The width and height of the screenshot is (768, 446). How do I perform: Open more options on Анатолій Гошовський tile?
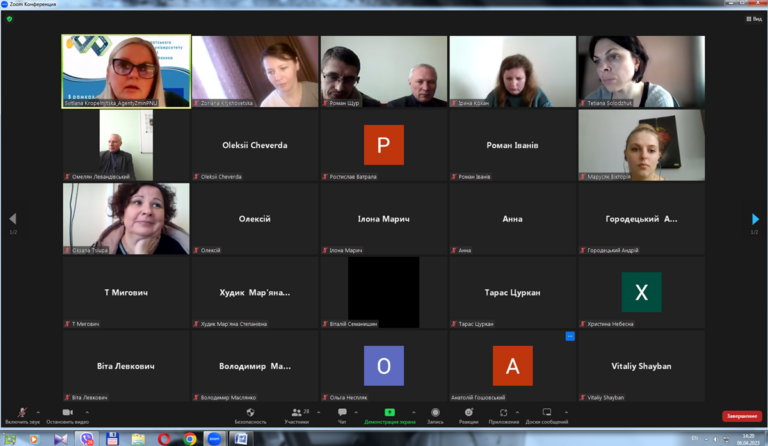(570, 336)
